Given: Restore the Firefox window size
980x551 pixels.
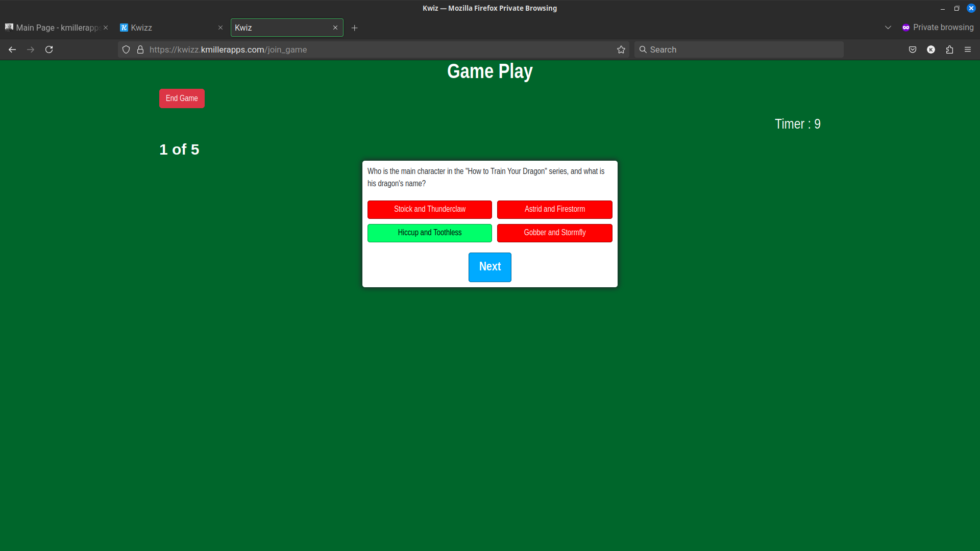Looking at the screenshot, I should (957, 8).
